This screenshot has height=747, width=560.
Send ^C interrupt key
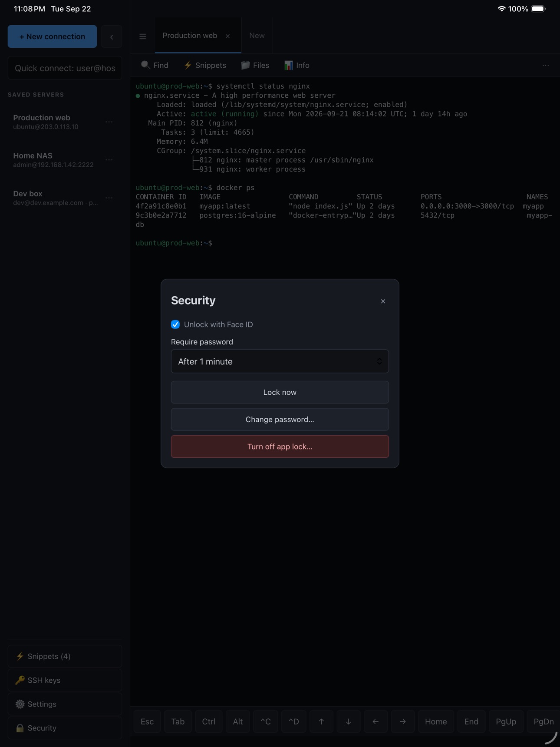[x=266, y=721]
